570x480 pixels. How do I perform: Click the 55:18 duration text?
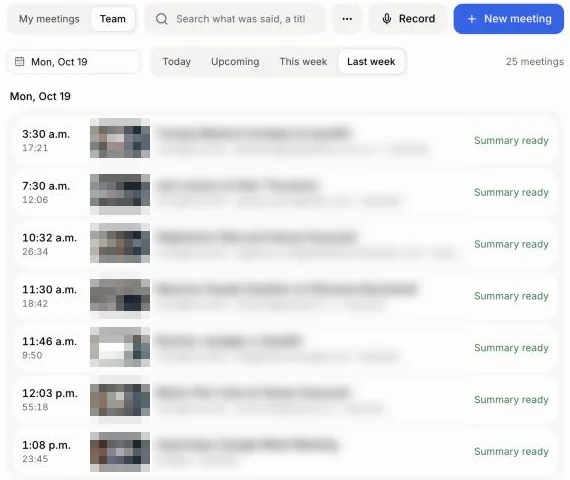coord(35,407)
